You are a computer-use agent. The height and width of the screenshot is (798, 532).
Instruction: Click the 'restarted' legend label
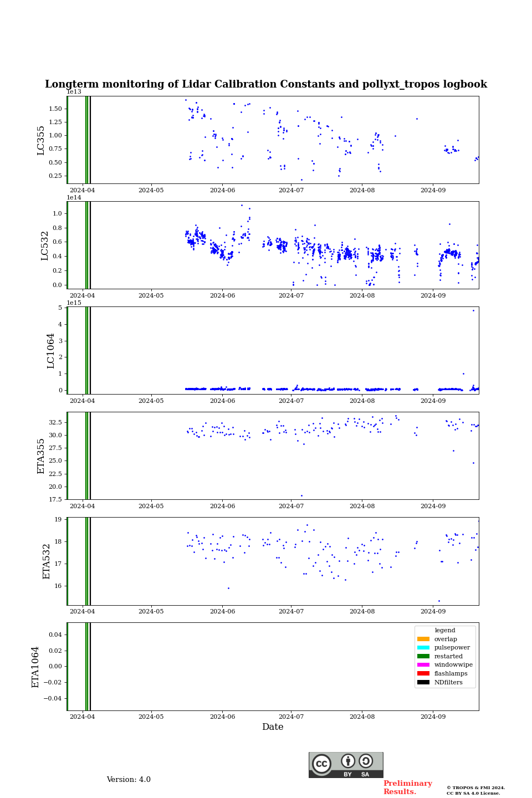pyautogui.click(x=448, y=656)
